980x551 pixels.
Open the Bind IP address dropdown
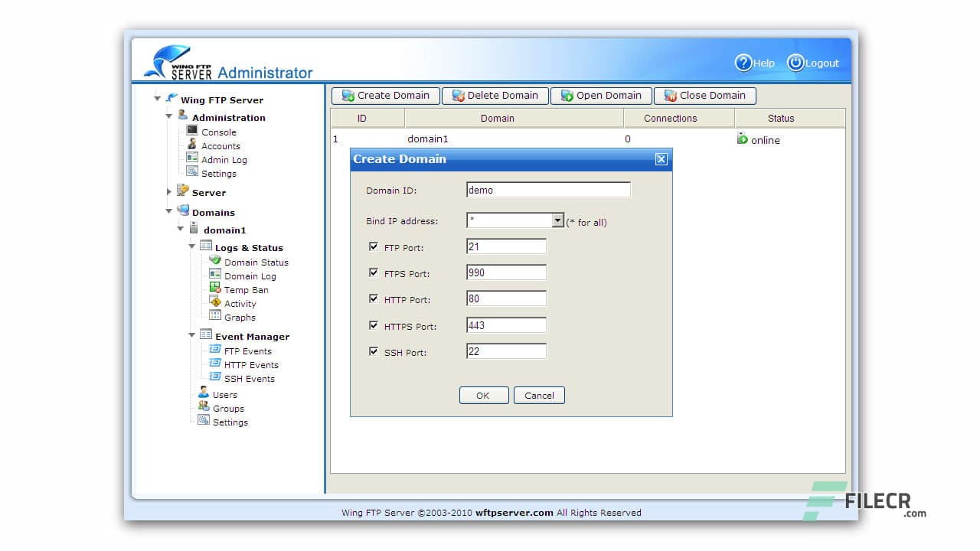(x=558, y=220)
